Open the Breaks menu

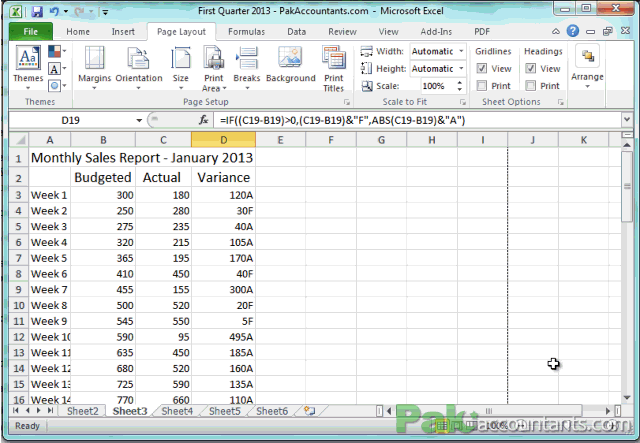coord(247,68)
